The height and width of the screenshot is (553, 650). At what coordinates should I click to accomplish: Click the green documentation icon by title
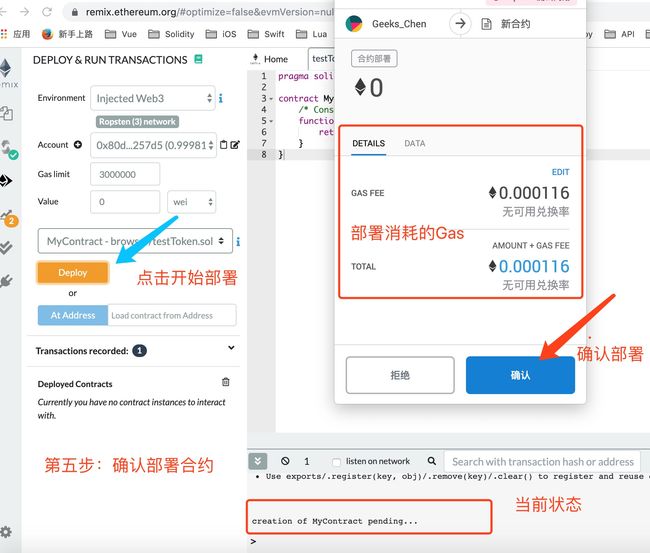(x=199, y=59)
